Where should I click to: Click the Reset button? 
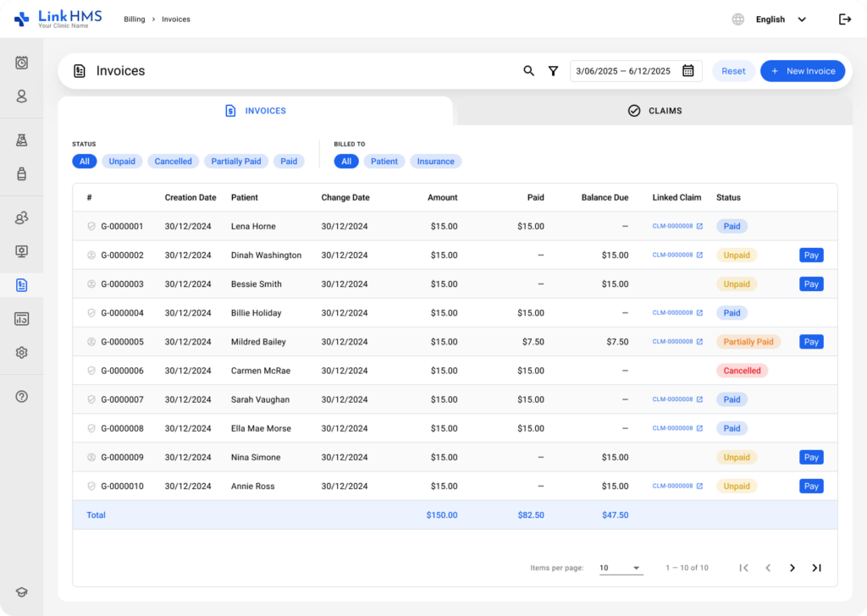click(x=733, y=71)
